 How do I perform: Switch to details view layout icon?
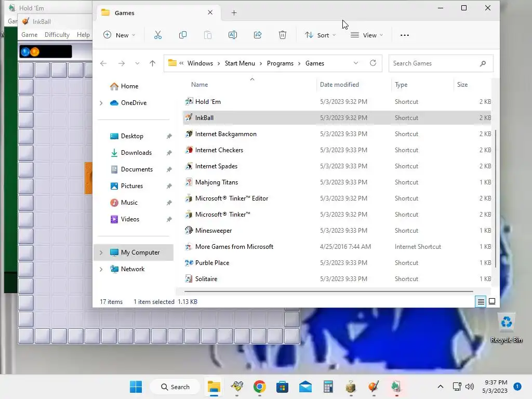click(x=481, y=301)
